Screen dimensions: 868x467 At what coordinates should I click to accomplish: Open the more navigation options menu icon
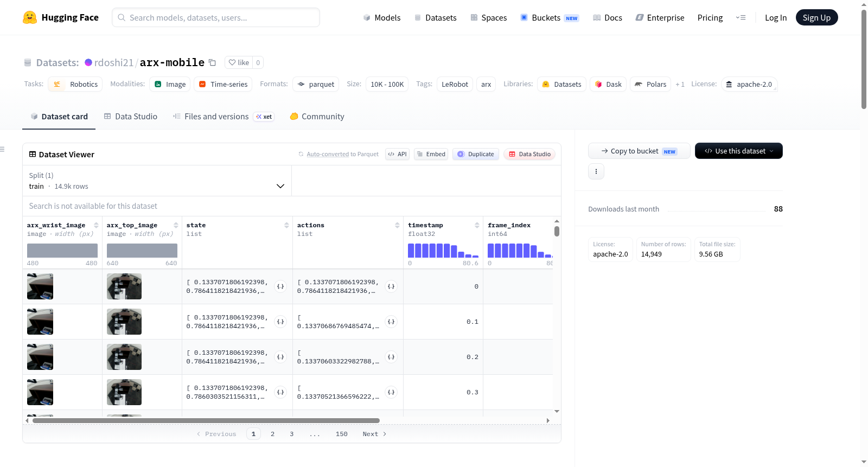(x=741, y=17)
